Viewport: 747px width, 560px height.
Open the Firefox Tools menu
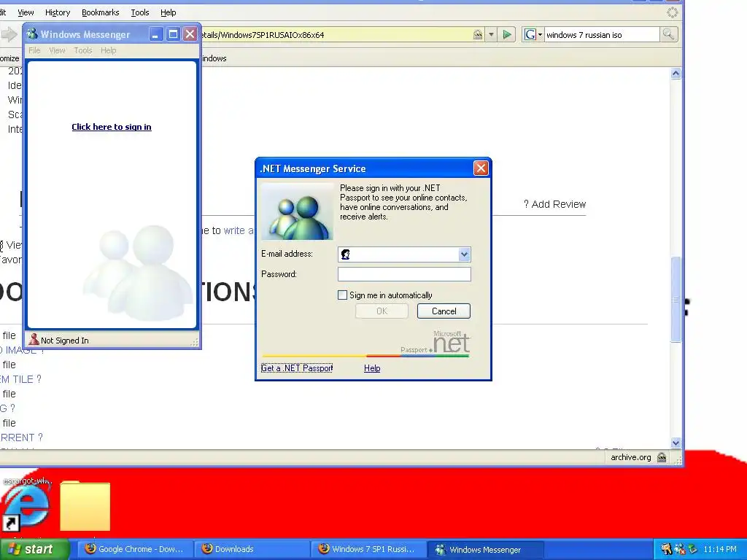[x=140, y=12]
